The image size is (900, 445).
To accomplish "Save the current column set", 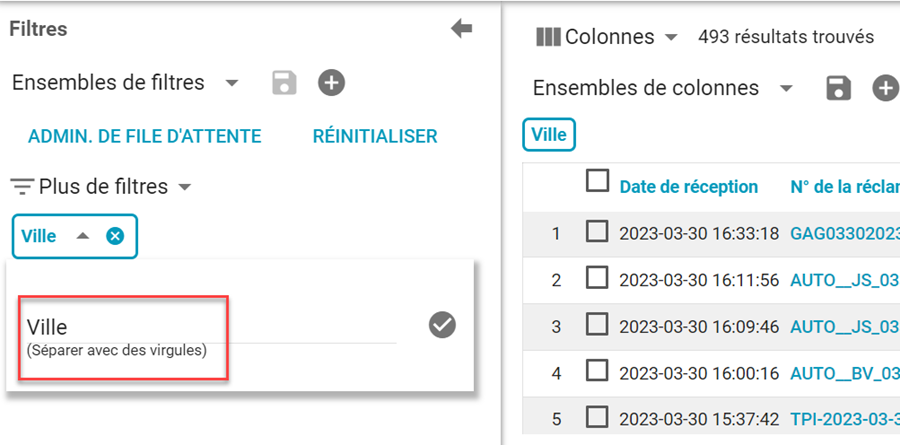I will (838, 88).
